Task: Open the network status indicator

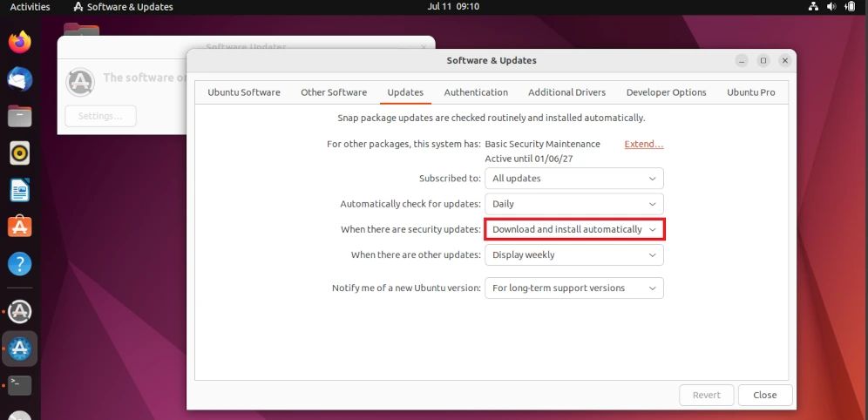Action: pos(813,7)
